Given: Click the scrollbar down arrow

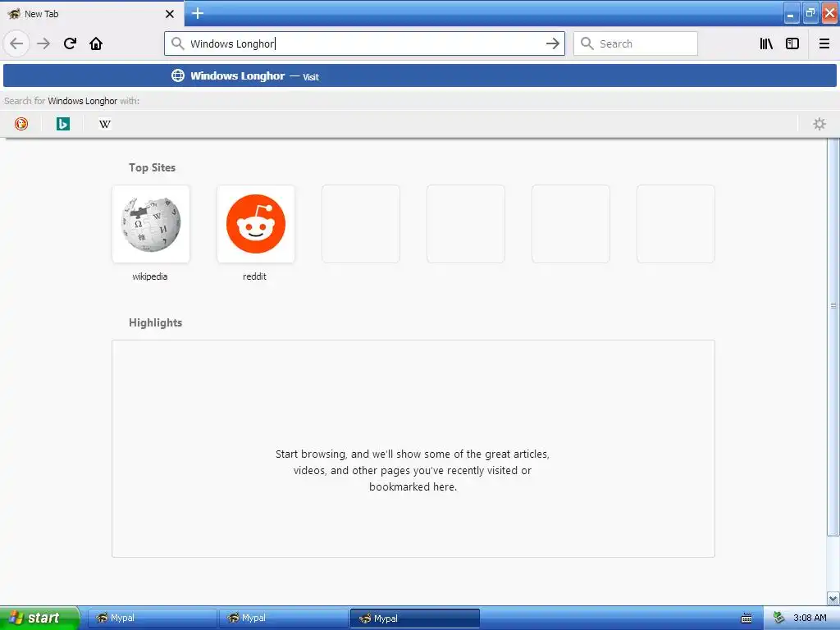Looking at the screenshot, I should (x=833, y=598).
